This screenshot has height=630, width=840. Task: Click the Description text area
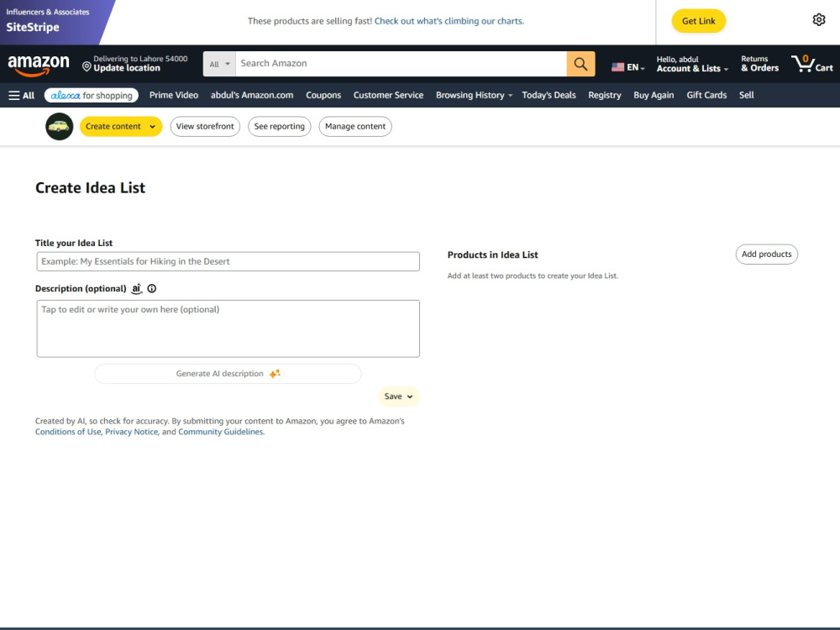coord(228,328)
